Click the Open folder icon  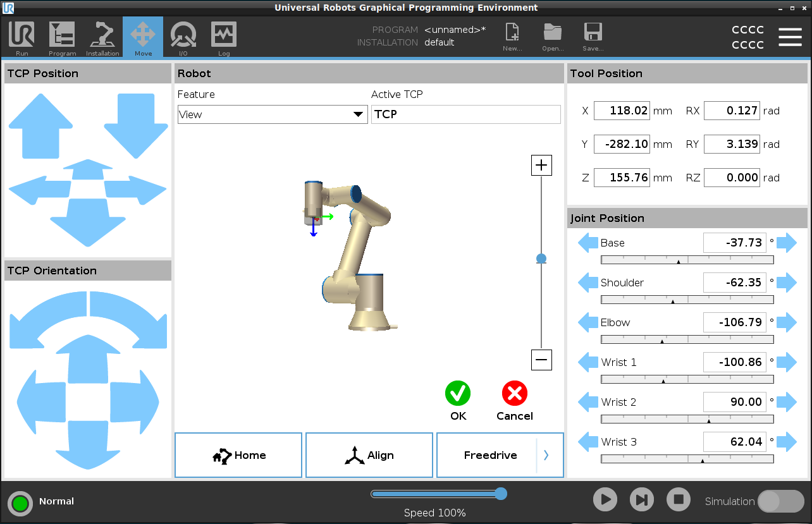[552, 34]
